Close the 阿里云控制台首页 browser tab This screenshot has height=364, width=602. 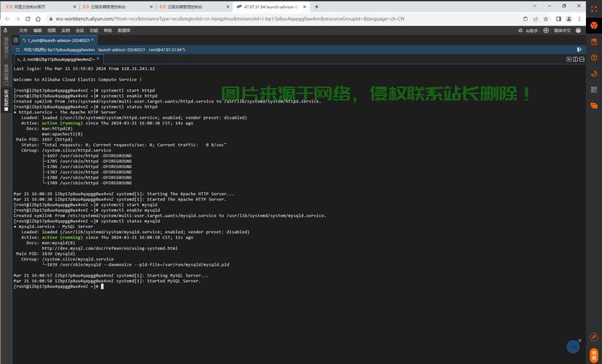pos(74,7)
